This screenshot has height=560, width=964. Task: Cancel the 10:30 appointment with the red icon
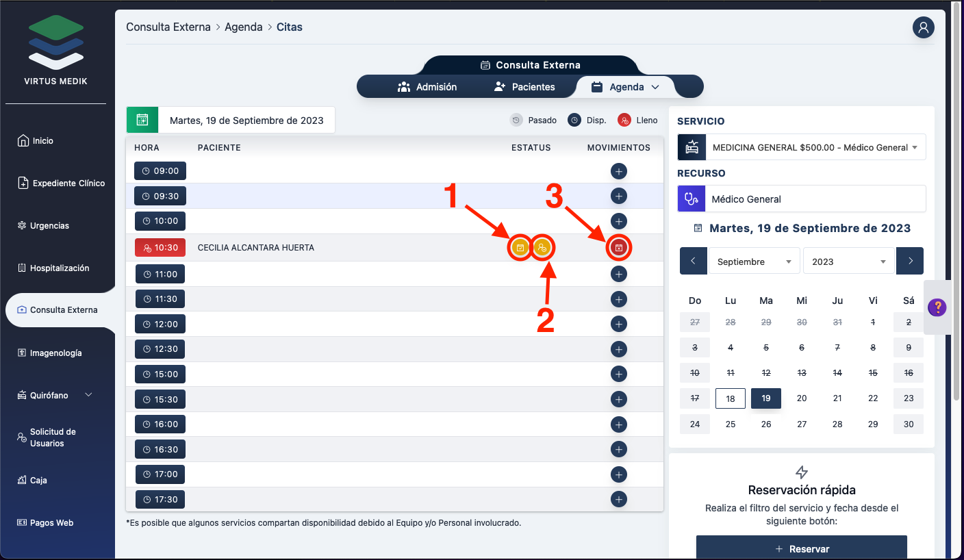pos(619,248)
